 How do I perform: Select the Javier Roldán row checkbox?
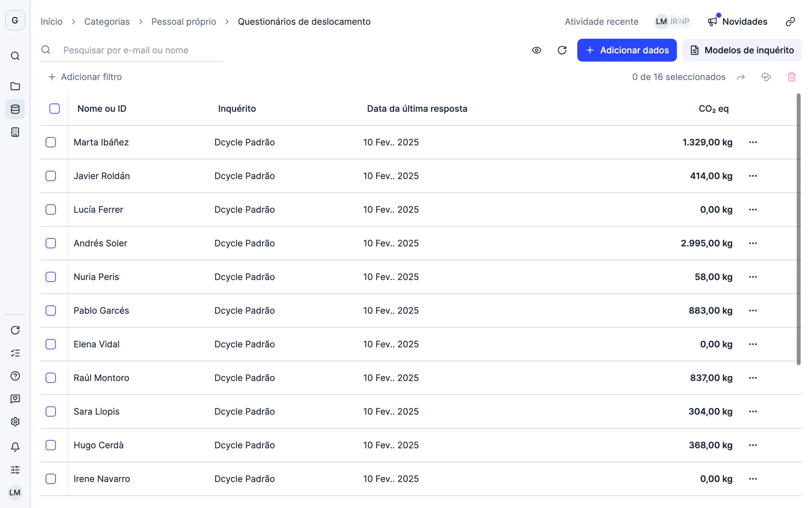[x=51, y=176]
